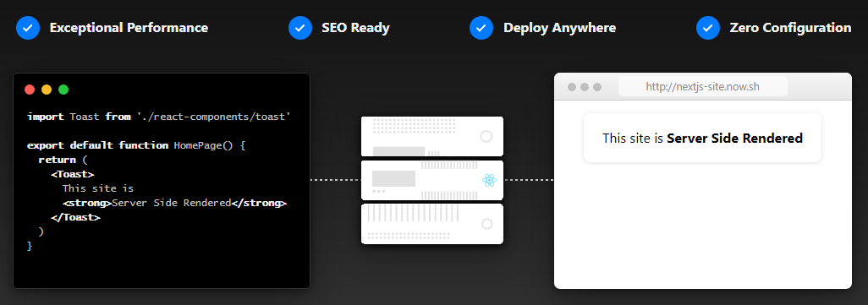Click the toast card reading "This site is Server Side Rendered"
The height and width of the screenshot is (305, 868).
(x=702, y=138)
